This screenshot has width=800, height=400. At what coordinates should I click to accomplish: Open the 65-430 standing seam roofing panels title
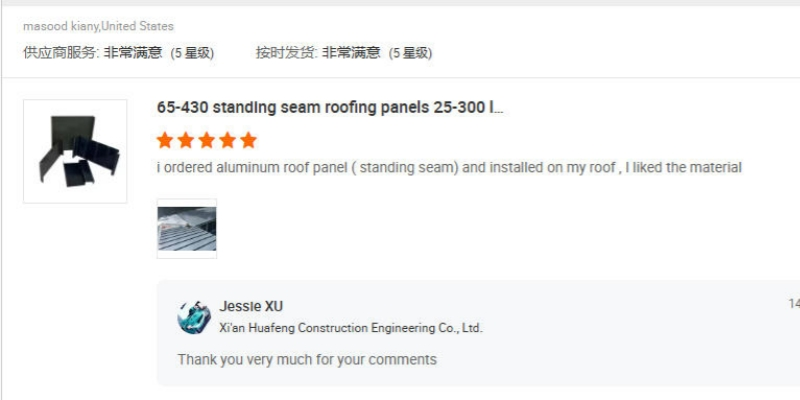[x=330, y=108]
